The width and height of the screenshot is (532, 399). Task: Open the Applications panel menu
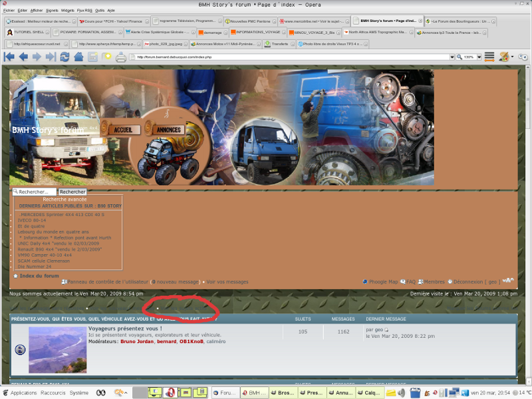(23, 393)
